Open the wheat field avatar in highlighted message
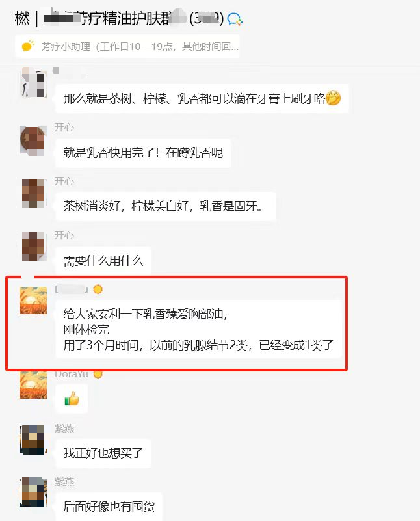This screenshot has height=521, width=420. [33, 301]
